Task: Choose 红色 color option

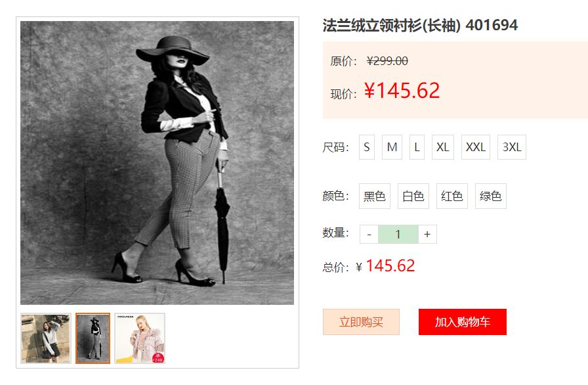Action: (x=452, y=196)
